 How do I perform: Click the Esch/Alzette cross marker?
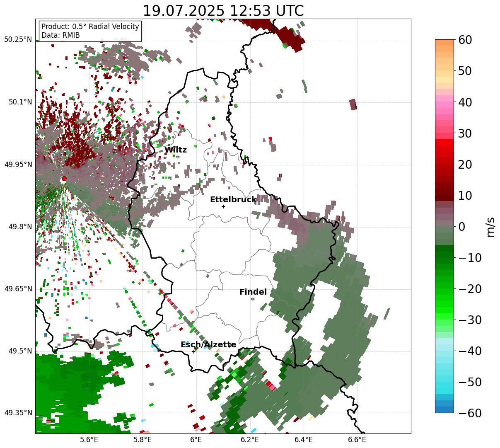coord(193,351)
